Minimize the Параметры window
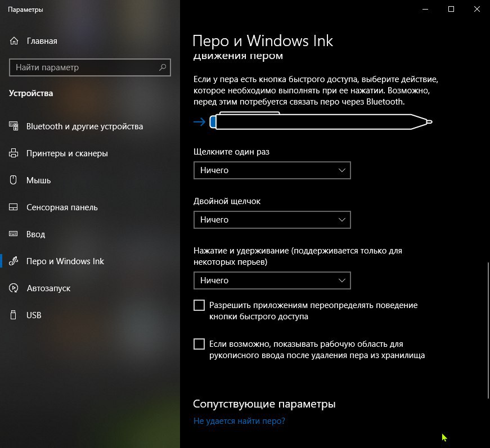 [425, 9]
